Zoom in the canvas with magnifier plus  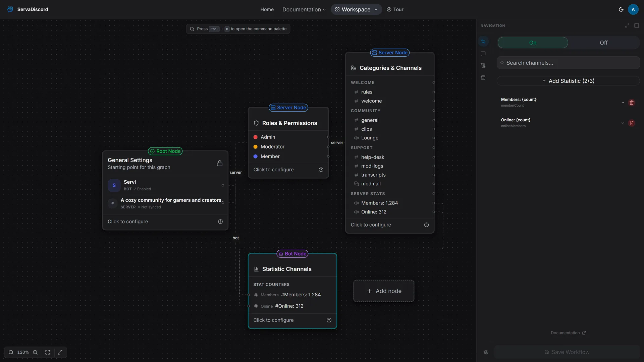click(35, 352)
